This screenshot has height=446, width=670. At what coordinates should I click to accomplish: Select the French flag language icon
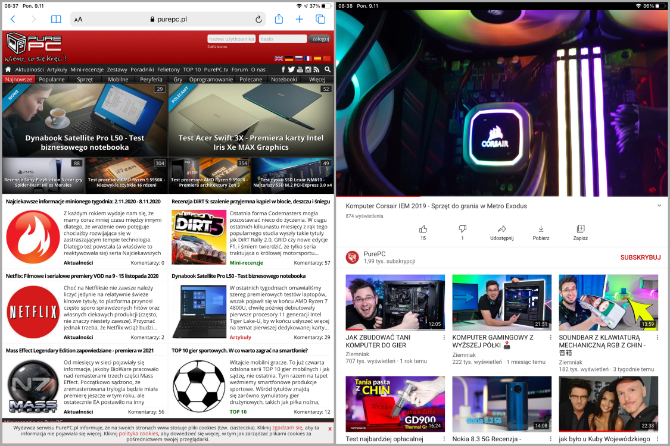[x=308, y=59]
